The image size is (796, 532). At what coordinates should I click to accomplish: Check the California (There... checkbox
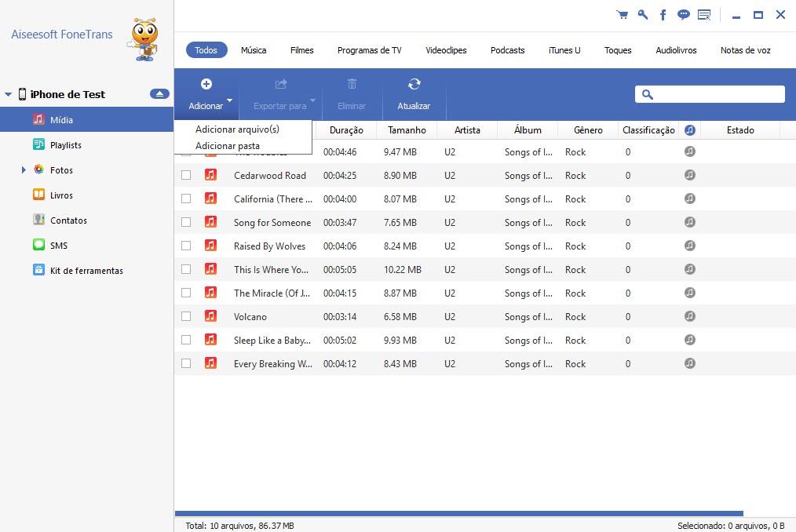click(x=186, y=199)
